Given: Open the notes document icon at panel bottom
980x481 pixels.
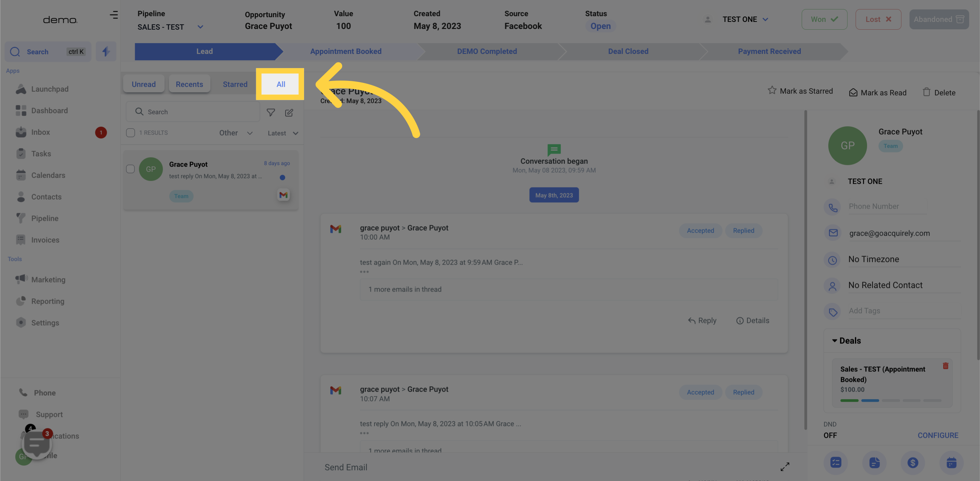Looking at the screenshot, I should click(x=874, y=462).
